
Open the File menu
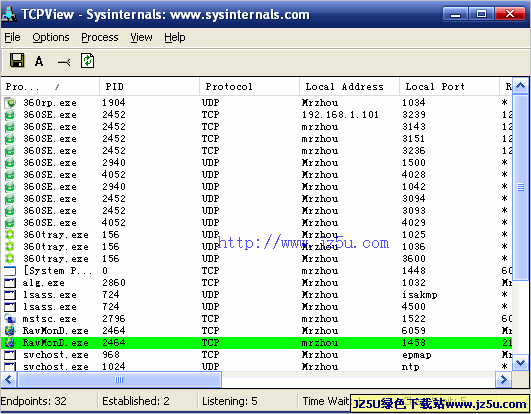(x=12, y=37)
